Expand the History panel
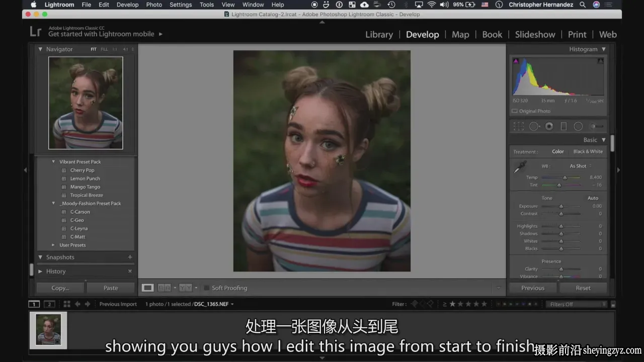The image size is (644, 362). 40,271
